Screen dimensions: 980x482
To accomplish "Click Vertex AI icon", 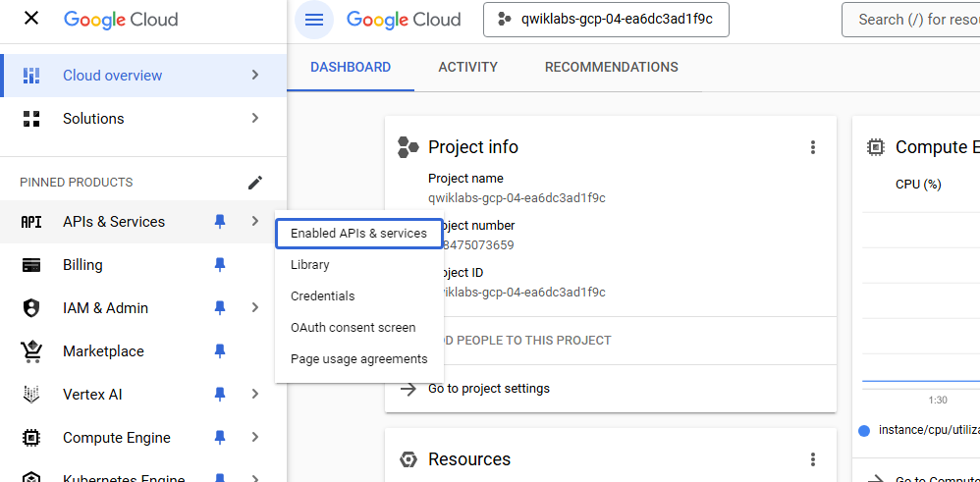I will pyautogui.click(x=31, y=395).
